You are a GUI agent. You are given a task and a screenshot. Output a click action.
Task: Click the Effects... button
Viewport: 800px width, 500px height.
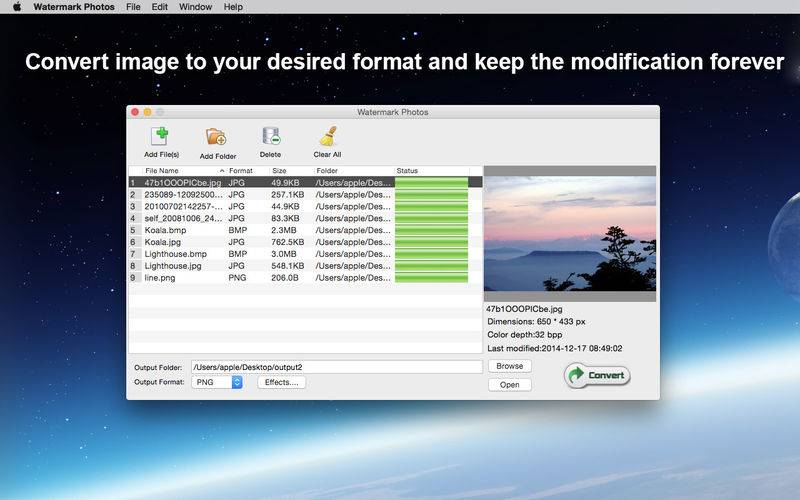pyautogui.click(x=282, y=382)
